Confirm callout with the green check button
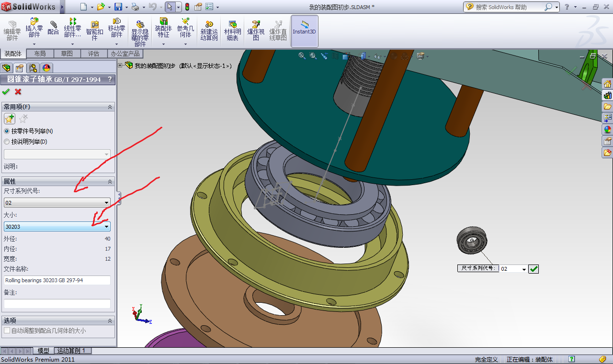Image resolution: width=613 pixels, height=364 pixels. pyautogui.click(x=534, y=269)
